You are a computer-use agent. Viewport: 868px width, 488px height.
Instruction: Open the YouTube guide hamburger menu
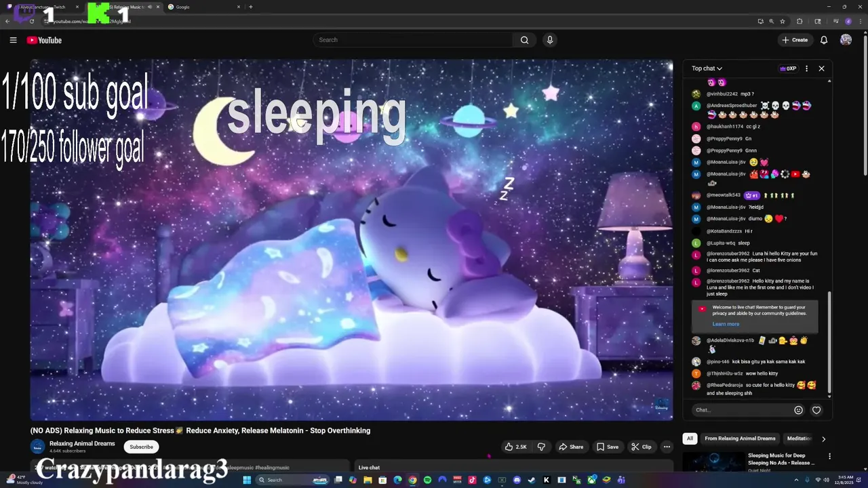(13, 40)
